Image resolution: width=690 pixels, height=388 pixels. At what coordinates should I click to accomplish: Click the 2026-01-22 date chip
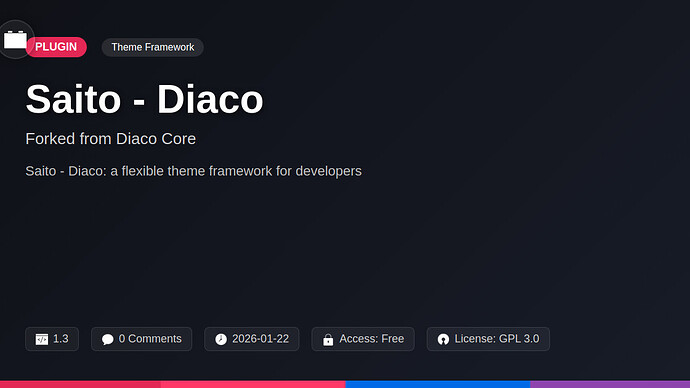pyautogui.click(x=252, y=339)
